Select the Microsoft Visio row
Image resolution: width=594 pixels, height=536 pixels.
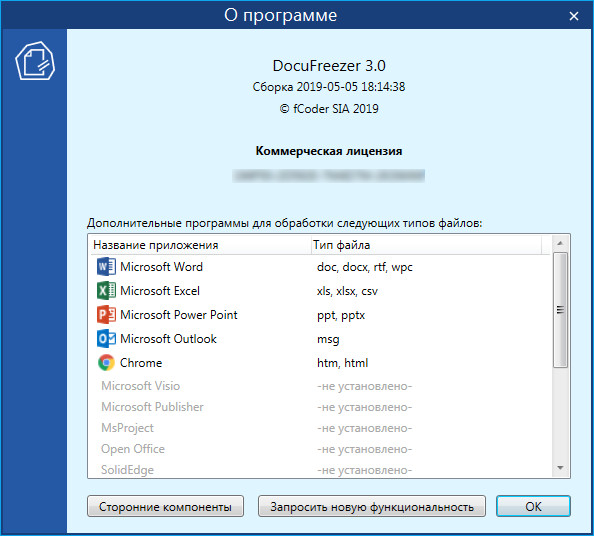point(320,386)
